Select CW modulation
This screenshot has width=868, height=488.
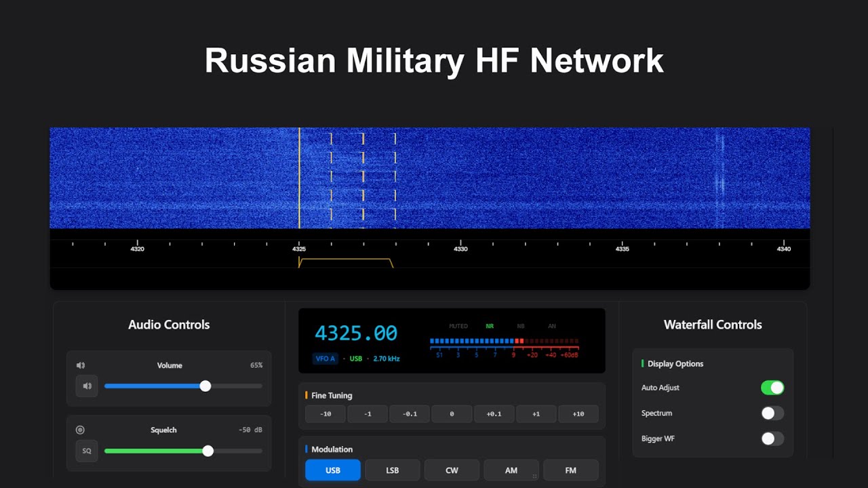pyautogui.click(x=452, y=470)
